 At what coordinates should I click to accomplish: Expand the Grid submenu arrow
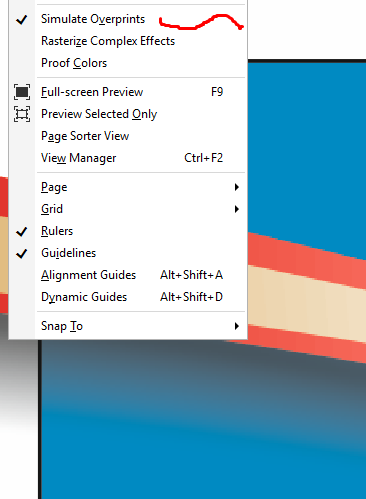pos(236,209)
